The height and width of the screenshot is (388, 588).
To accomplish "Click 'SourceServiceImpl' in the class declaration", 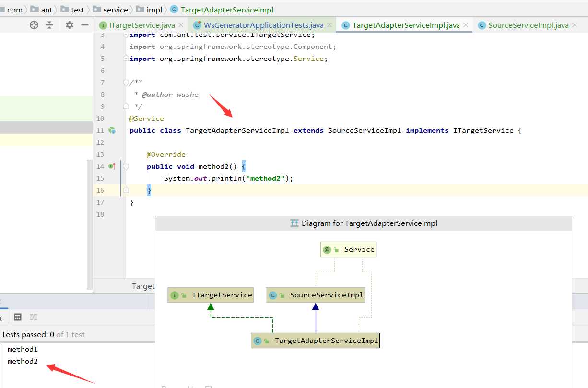I will pos(365,130).
